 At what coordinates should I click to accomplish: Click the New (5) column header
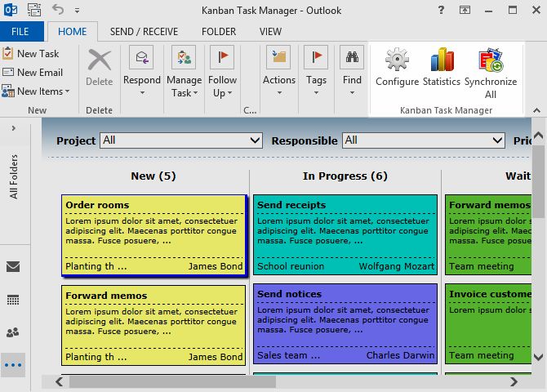[x=153, y=176]
